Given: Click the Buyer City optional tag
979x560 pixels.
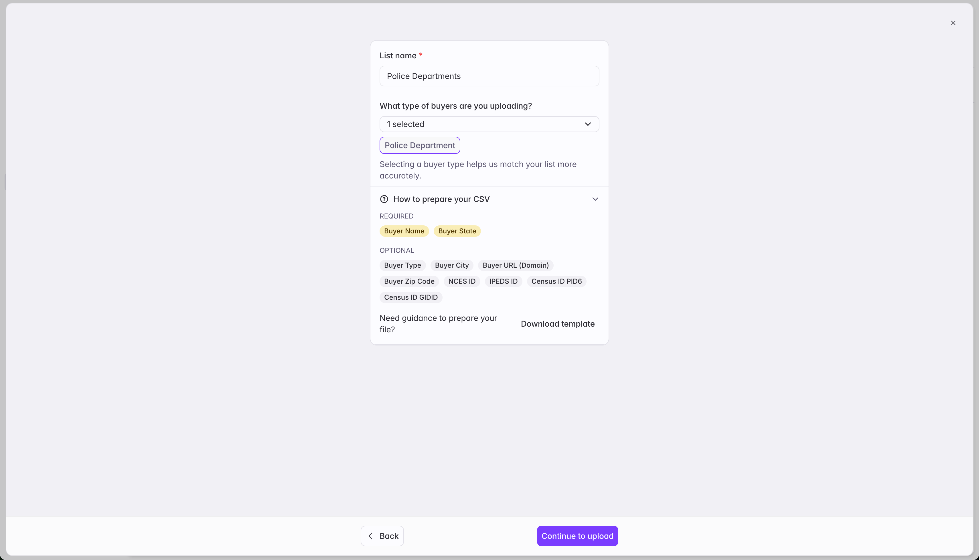Looking at the screenshot, I should 451,265.
